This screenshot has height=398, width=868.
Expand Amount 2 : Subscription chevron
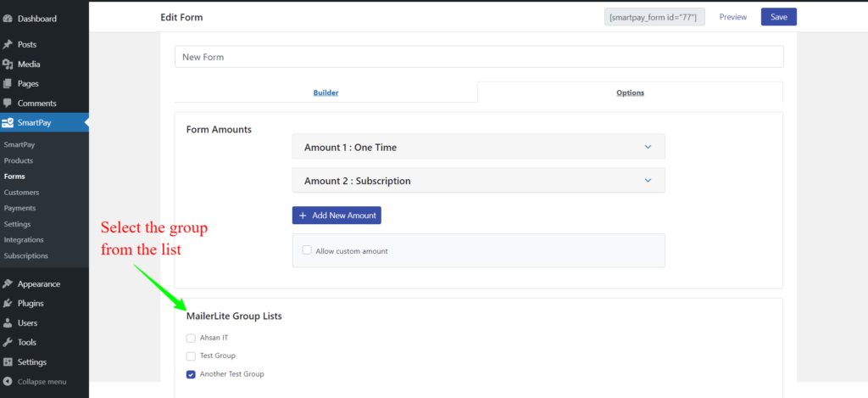[x=648, y=180]
